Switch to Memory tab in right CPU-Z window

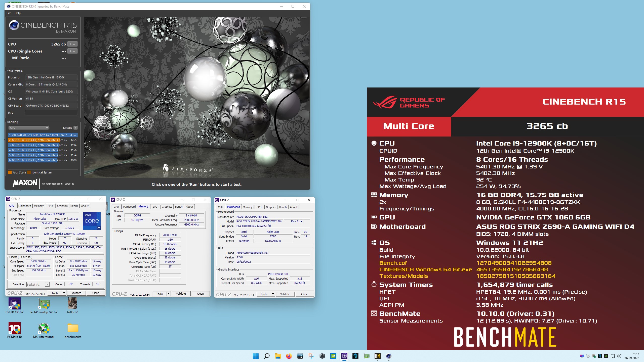248,207
